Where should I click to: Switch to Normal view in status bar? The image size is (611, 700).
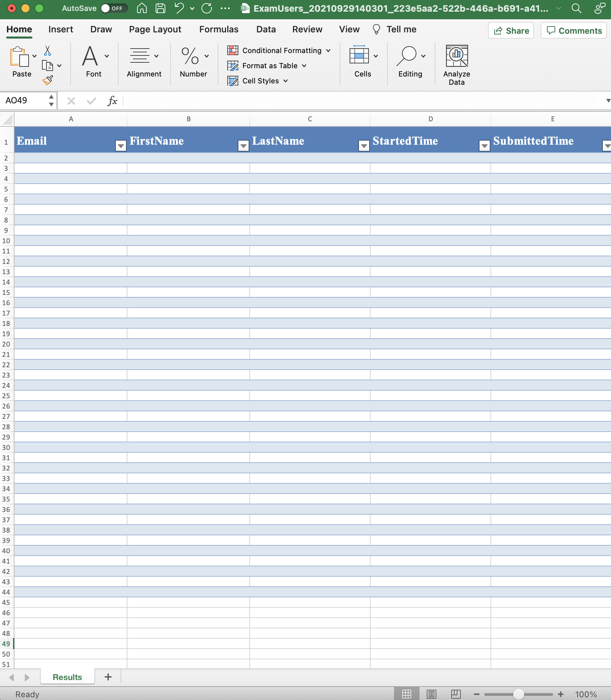coord(407,694)
